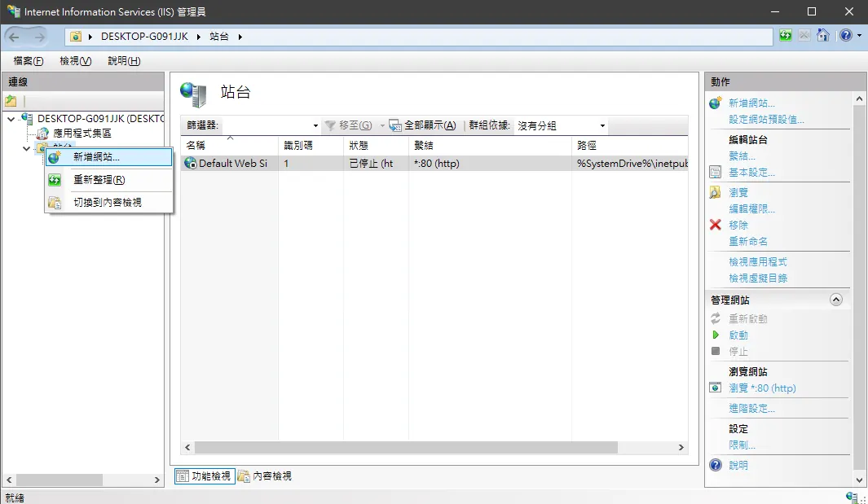Screen dimensions: 868x504
Task: Click the home icon in the toolbar
Action: (823, 36)
